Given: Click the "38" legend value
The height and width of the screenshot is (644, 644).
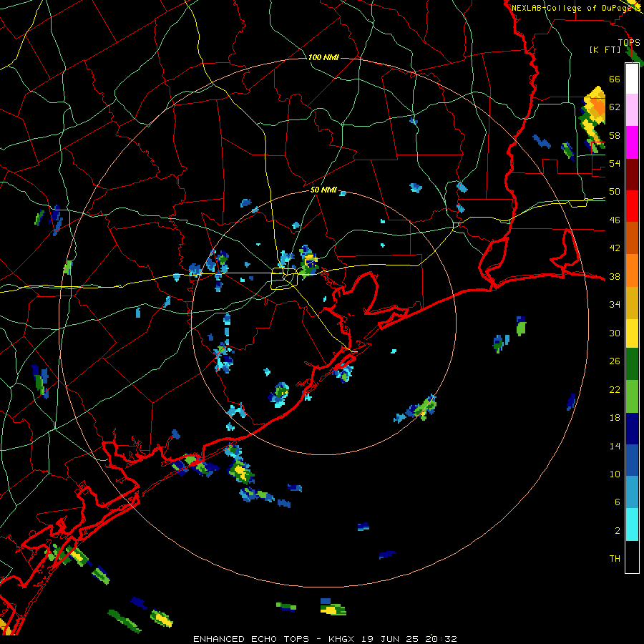Looking at the screenshot, I should click(x=615, y=276).
